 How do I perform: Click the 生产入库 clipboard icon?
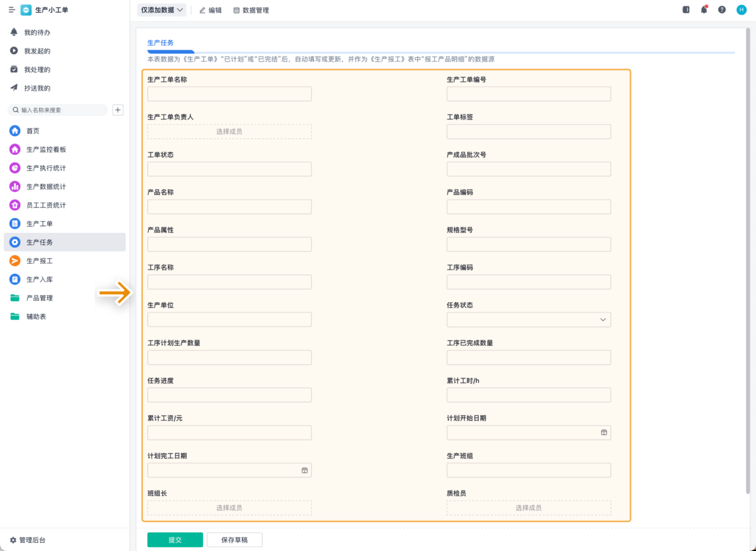(15, 279)
